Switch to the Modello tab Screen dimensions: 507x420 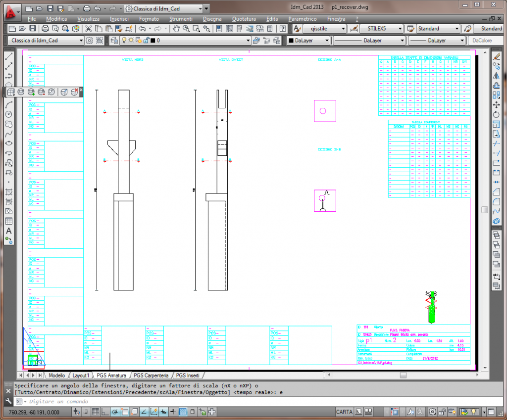(56, 375)
